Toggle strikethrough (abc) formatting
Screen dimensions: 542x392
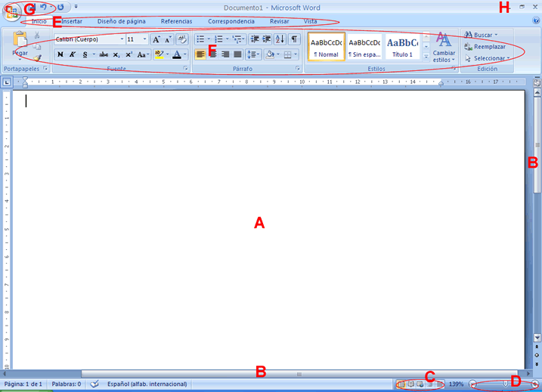[104, 54]
